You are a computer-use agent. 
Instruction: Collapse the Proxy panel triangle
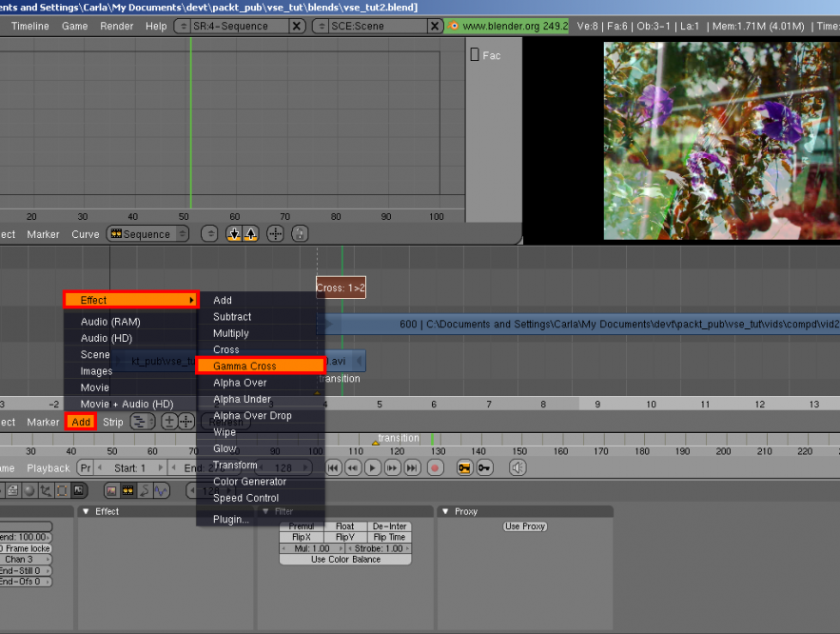445,512
